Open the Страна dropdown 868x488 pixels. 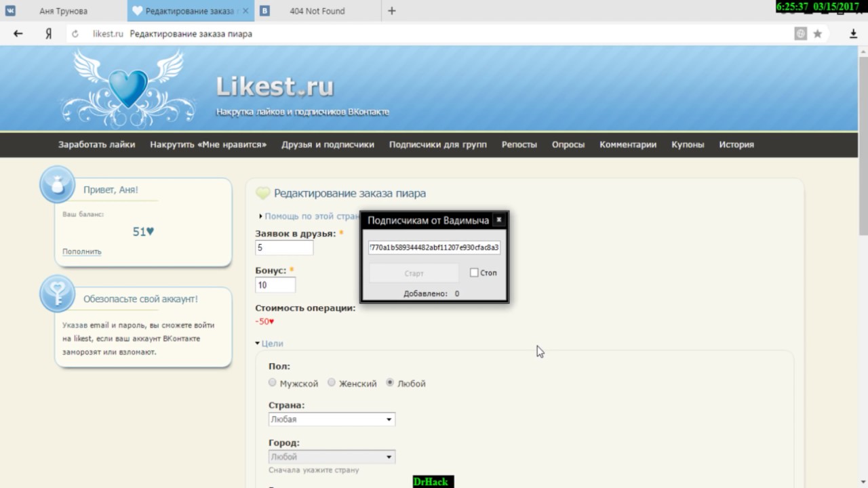332,420
